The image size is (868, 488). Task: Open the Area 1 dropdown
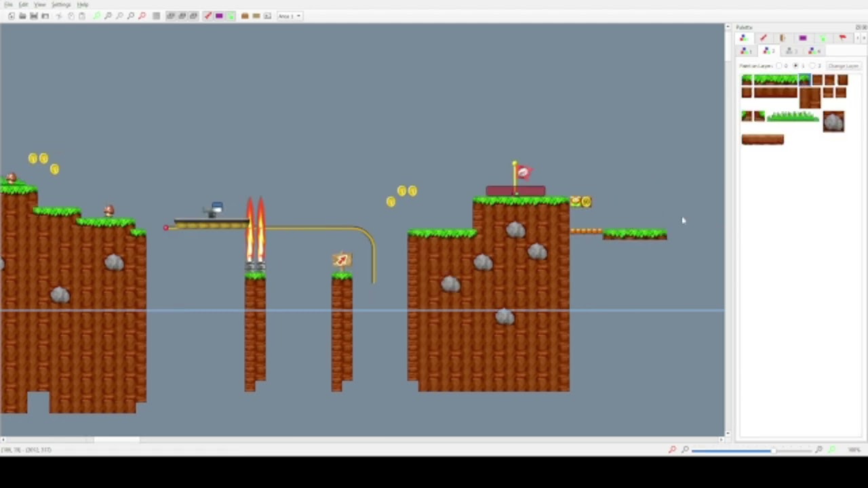(x=289, y=16)
